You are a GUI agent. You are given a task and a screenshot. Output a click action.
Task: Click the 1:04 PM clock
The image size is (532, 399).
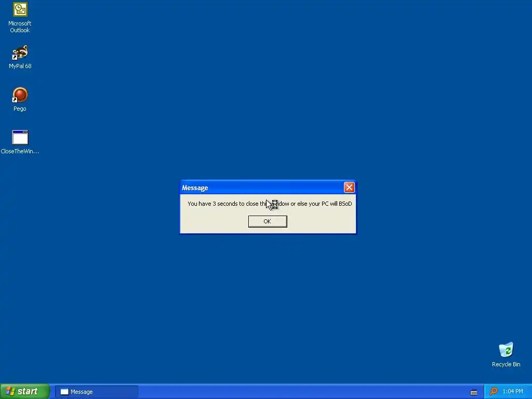click(x=513, y=391)
